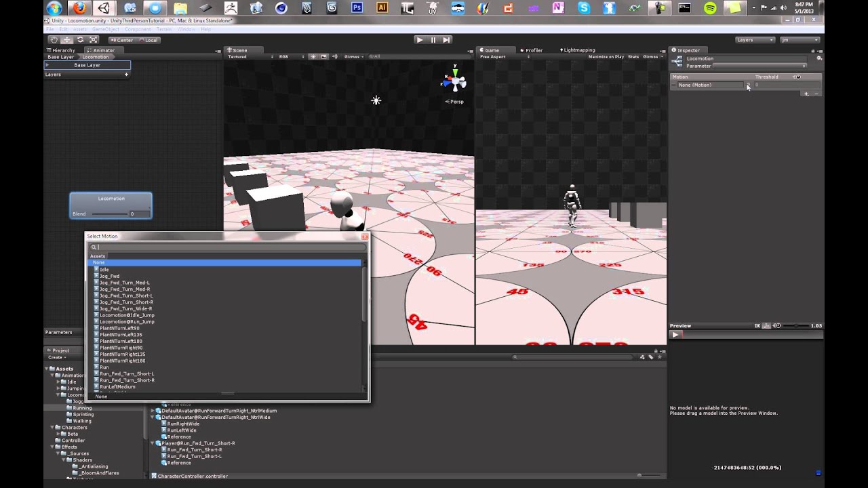Open the jm layout dropdown

(x=800, y=40)
